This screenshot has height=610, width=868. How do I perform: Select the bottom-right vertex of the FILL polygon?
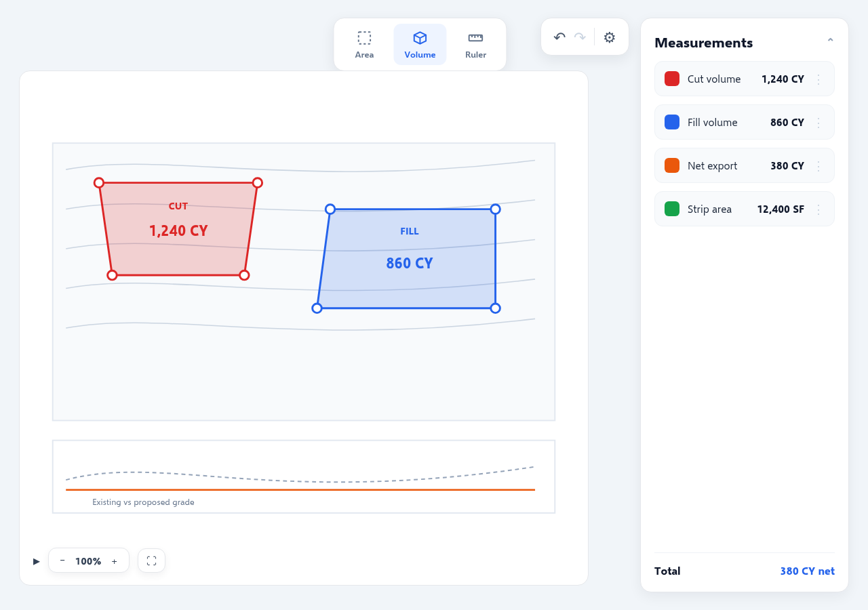click(495, 308)
